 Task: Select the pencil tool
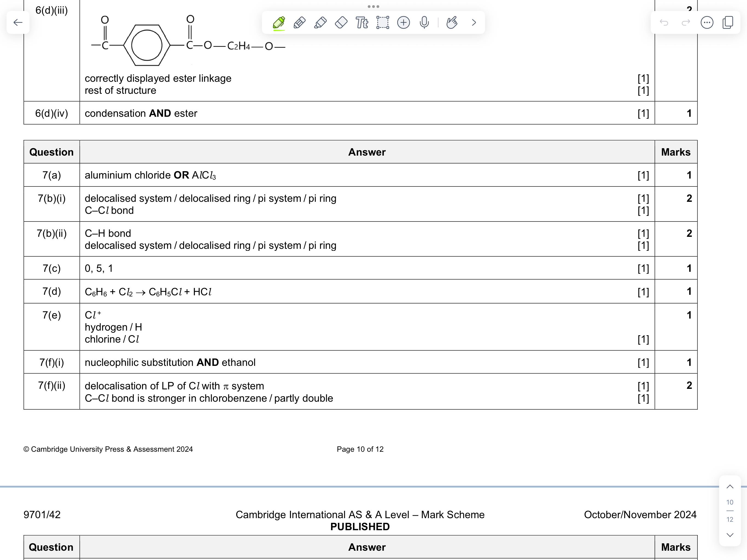pos(300,23)
